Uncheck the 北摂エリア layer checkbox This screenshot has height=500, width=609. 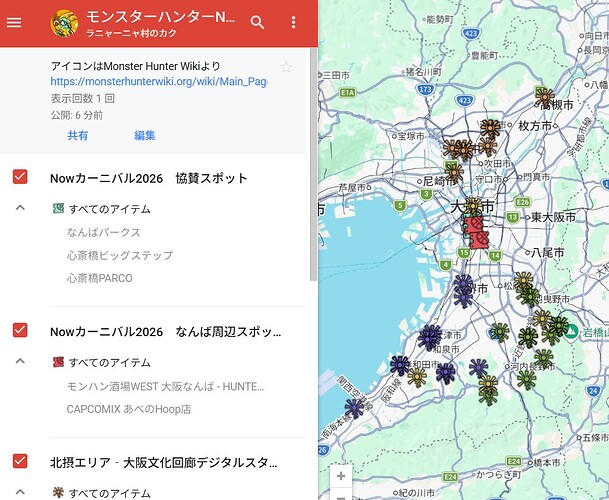click(20, 461)
